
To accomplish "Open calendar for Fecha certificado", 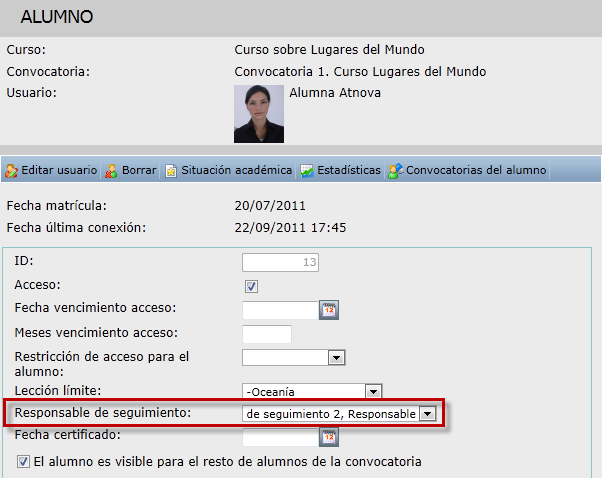I will pos(329,437).
